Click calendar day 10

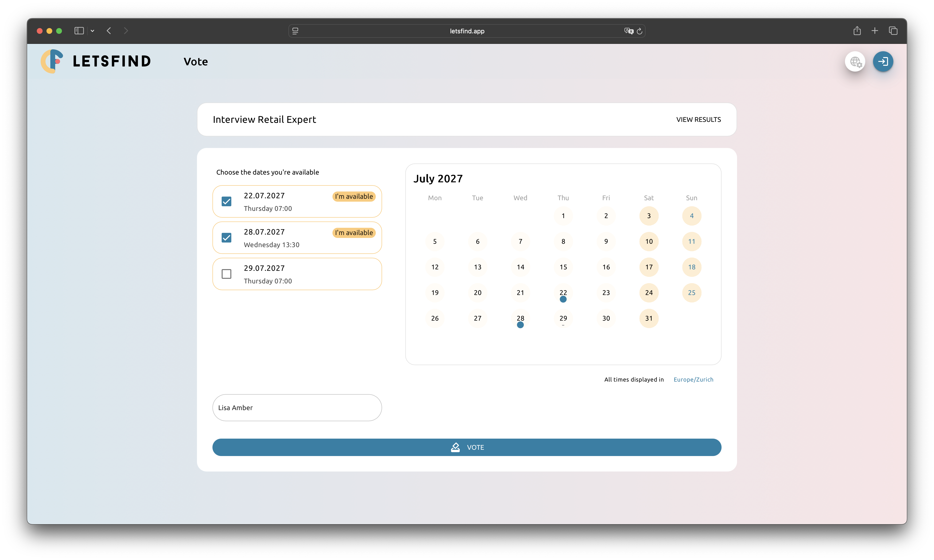[649, 242]
